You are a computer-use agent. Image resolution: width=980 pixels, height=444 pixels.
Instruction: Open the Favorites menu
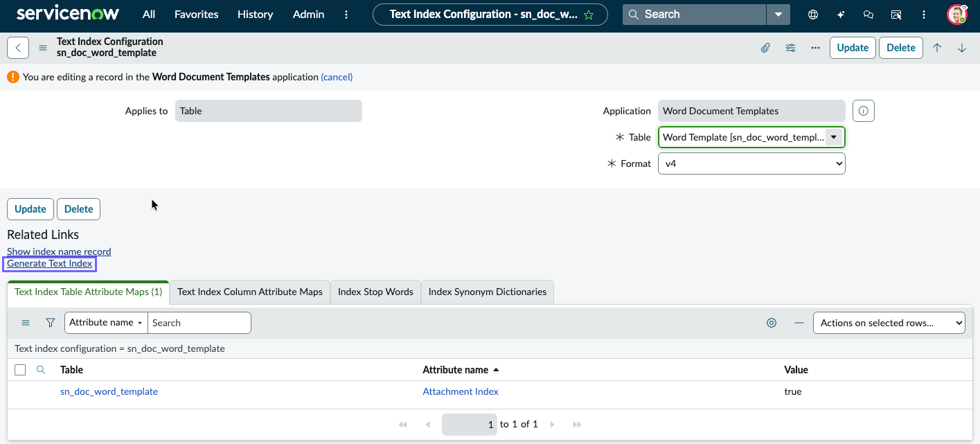click(x=196, y=14)
